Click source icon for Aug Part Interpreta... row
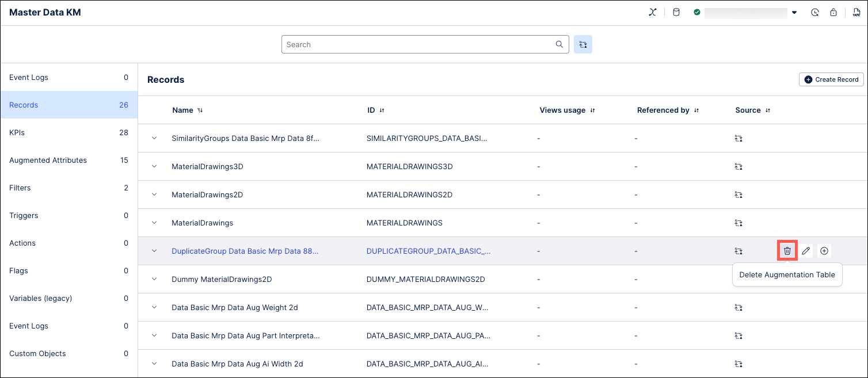 [x=739, y=335]
